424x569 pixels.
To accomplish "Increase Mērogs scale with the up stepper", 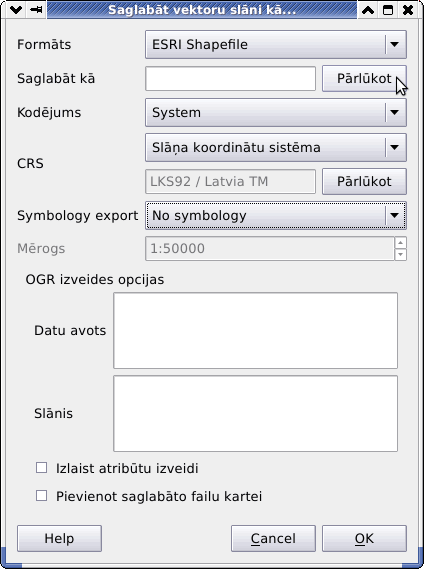I will coord(400,242).
